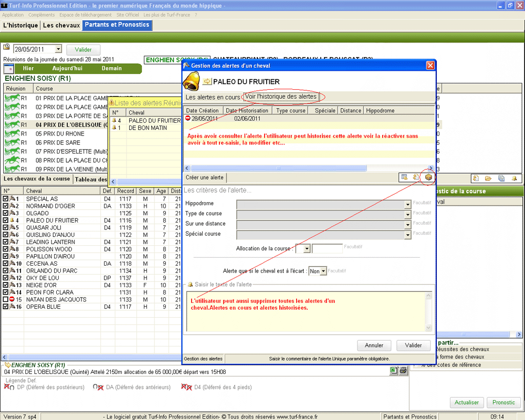The image size is (525, 420).
Task: Click the alert text input area
Action: click(306, 311)
